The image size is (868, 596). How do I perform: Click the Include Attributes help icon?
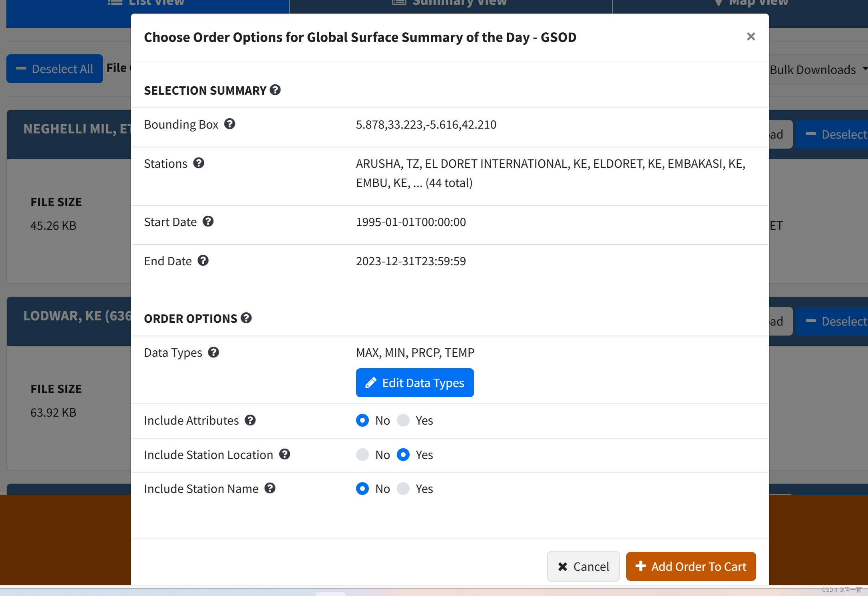tap(250, 420)
